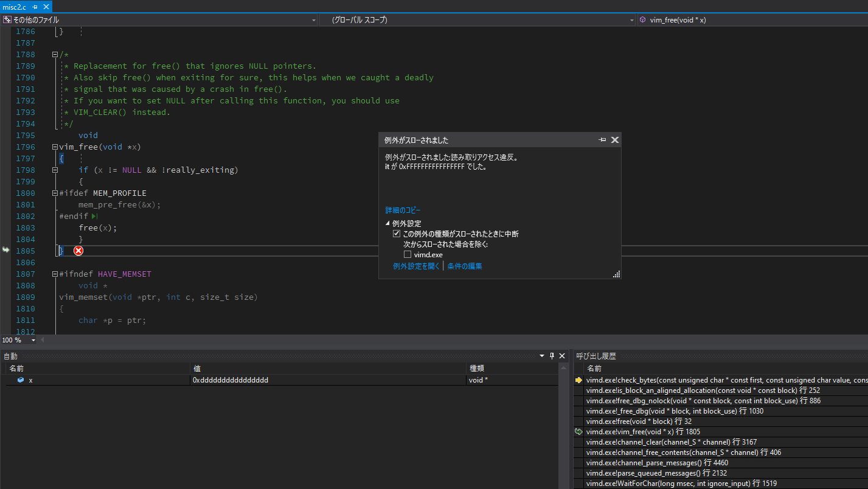868x489 pixels.
Task: Click the yellow arrow beside check_bytes frame
Action: tap(578, 379)
